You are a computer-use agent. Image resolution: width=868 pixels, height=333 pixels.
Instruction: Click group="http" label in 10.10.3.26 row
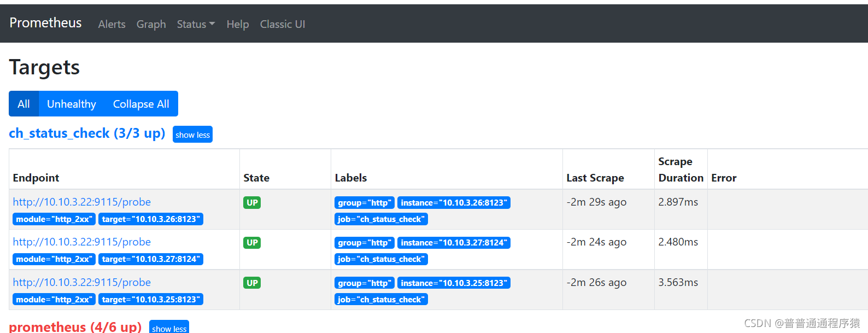tap(365, 203)
